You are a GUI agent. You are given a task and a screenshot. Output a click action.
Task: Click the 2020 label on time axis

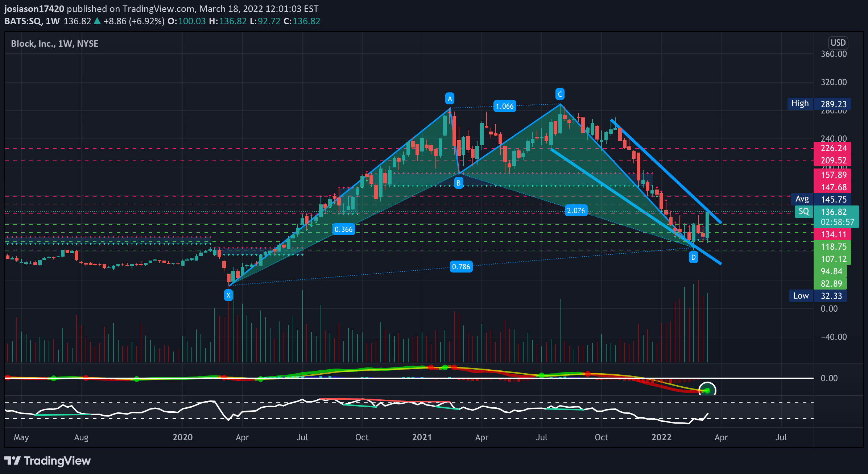(x=182, y=437)
